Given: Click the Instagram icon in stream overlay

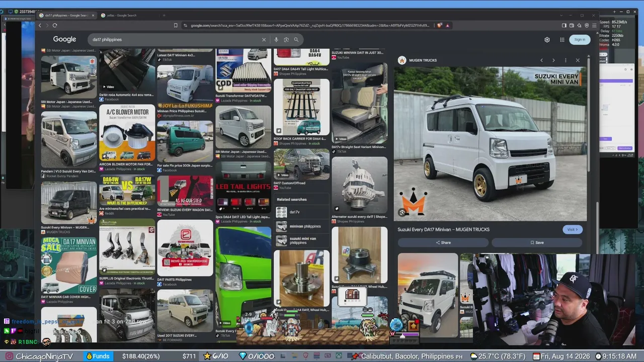Looking at the screenshot, I should pos(9,356).
